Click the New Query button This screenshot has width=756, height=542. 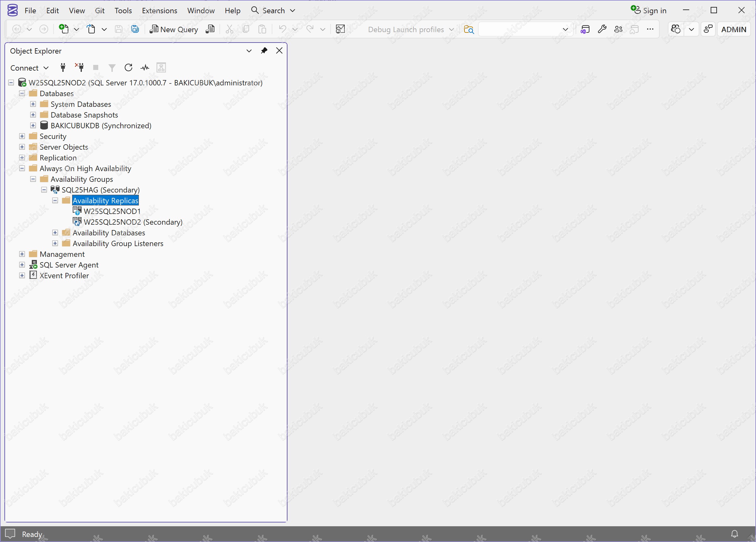(174, 29)
